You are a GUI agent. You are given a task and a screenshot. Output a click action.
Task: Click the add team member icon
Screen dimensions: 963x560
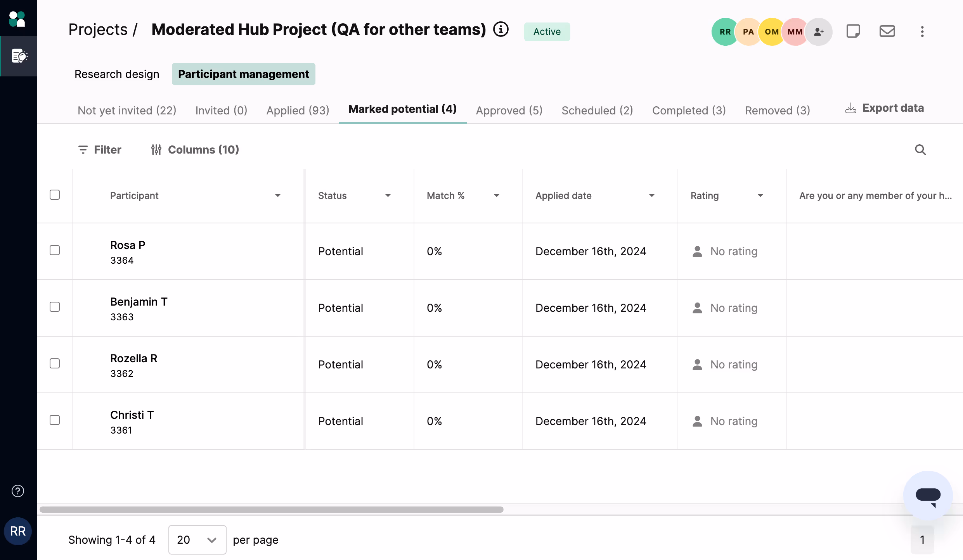pos(819,32)
